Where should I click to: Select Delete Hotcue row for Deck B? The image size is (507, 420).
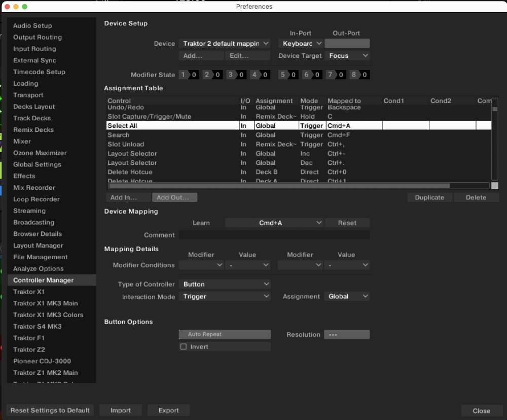(299, 172)
